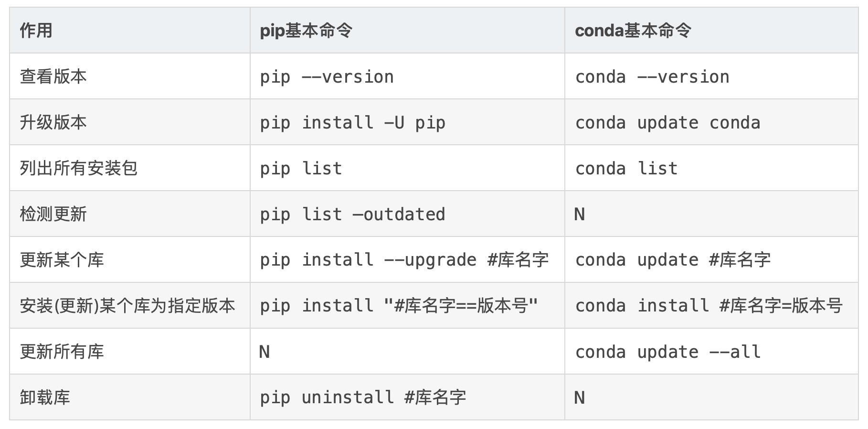Click the conda基本命令 column header
Screen dimensions: 868x429
[x=633, y=31]
